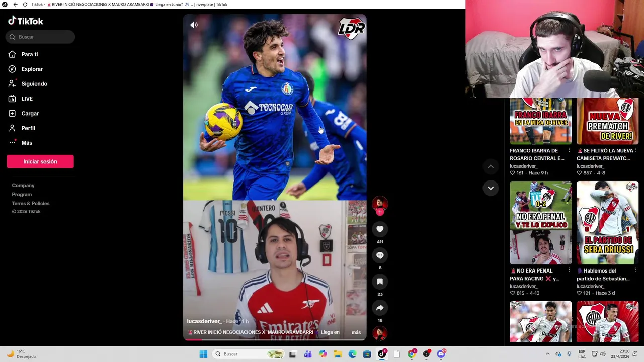Save the video with the bookmark icon
This screenshot has width=644, height=362.
(x=380, y=282)
